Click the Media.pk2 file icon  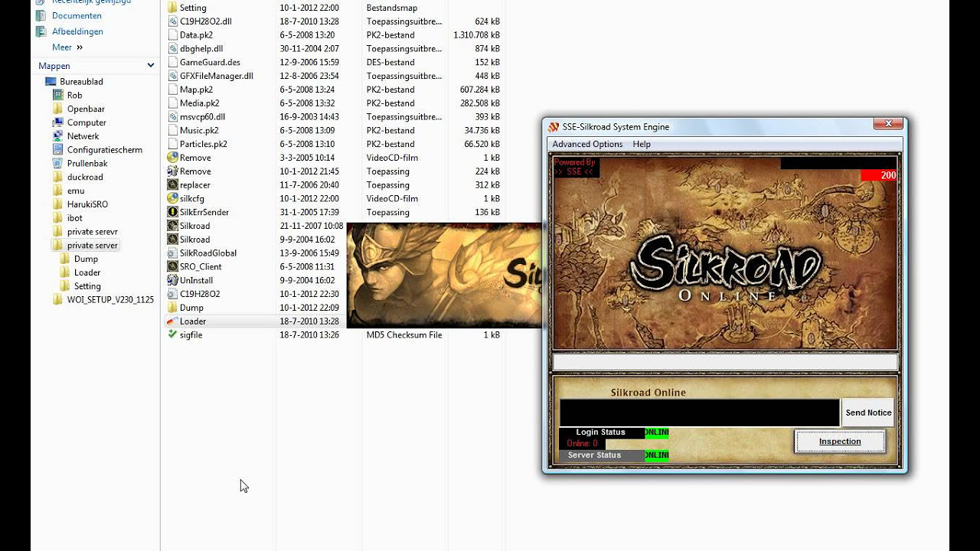(x=172, y=103)
